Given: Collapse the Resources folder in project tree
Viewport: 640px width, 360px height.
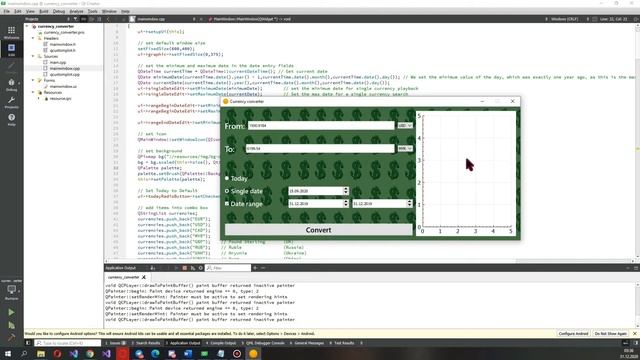Looking at the screenshot, I should tap(33, 93).
